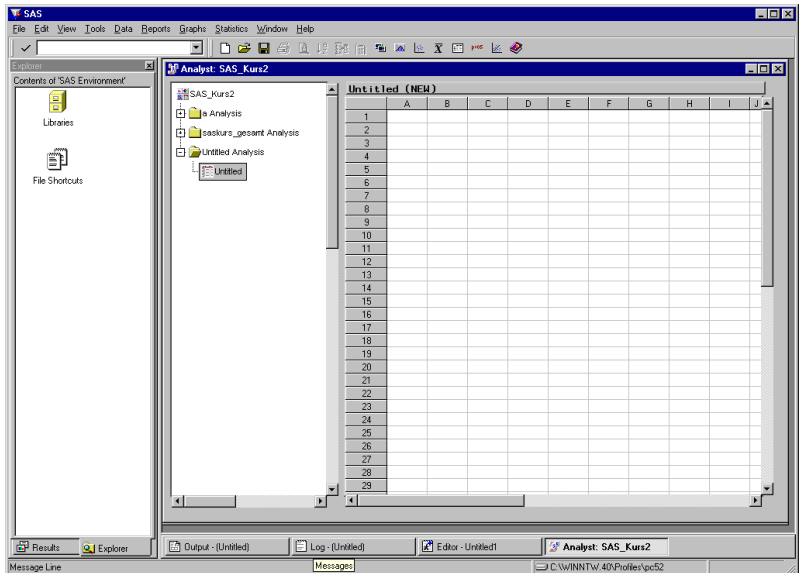Click the Open folder toolbar icon

click(244, 48)
